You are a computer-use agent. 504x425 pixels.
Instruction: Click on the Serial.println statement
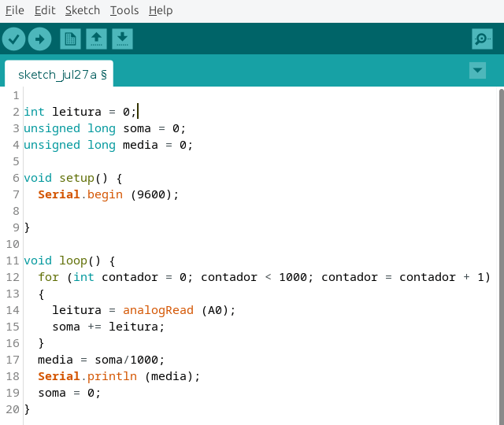coord(118,376)
